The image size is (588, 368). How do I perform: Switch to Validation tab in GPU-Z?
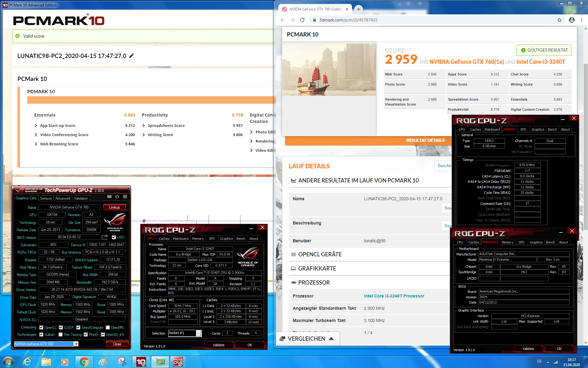point(81,198)
